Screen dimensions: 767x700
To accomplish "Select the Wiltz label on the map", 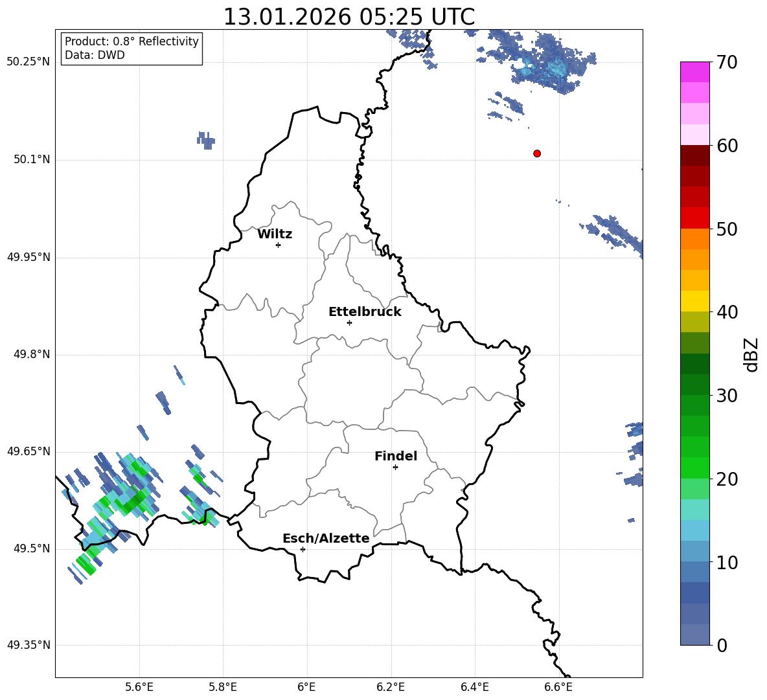I will coord(275,234).
